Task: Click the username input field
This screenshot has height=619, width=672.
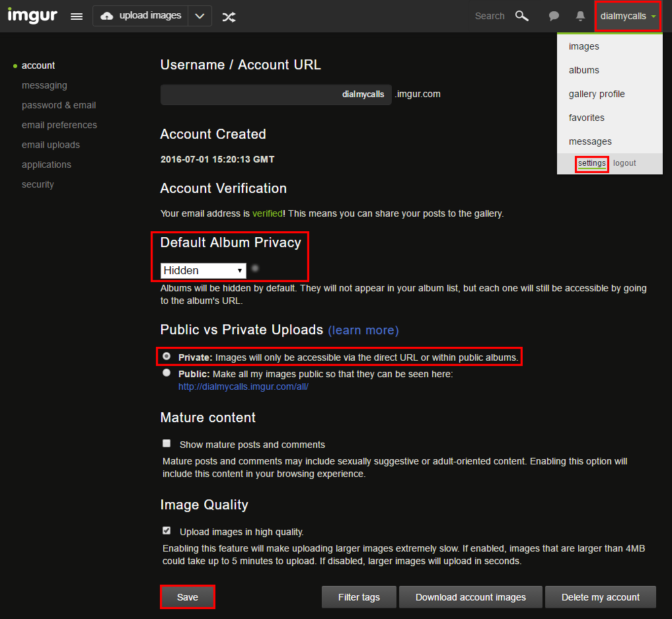Action: [276, 94]
